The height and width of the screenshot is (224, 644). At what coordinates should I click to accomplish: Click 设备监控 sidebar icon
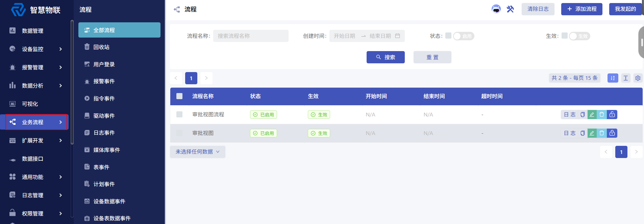13,49
